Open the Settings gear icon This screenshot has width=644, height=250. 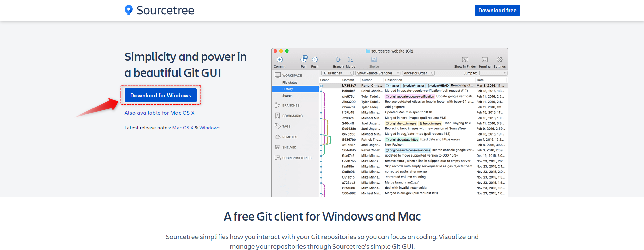click(x=500, y=60)
